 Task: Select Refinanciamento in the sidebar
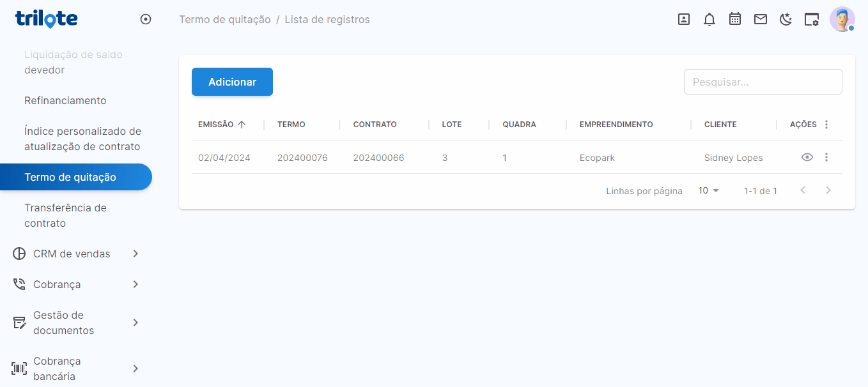point(65,100)
